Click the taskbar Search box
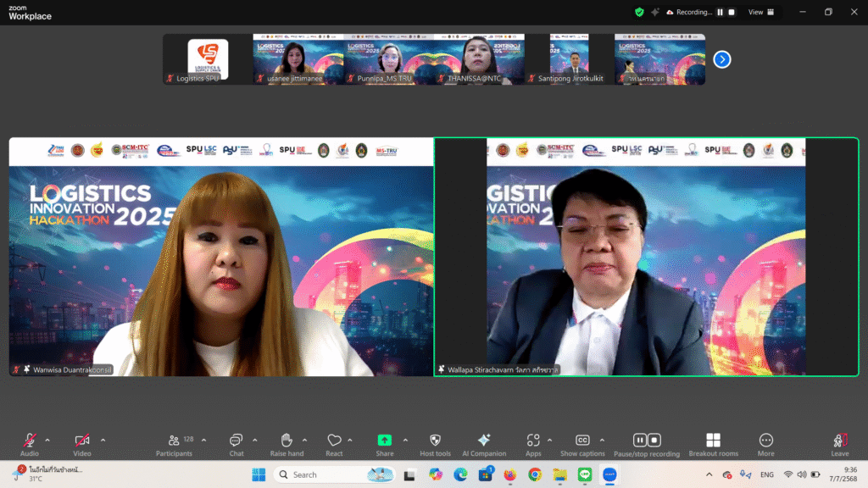Viewport: 868px width, 488px height. [336, 474]
